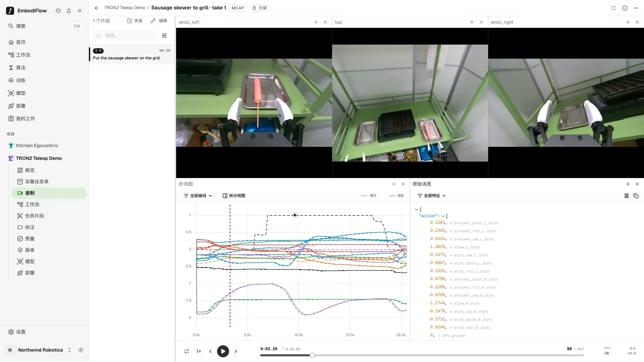Open the 全部曲线 dropdown
644x362 pixels.
[198, 196]
